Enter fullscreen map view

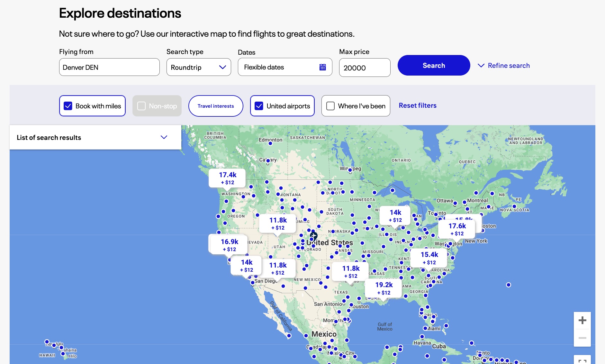coord(582,361)
